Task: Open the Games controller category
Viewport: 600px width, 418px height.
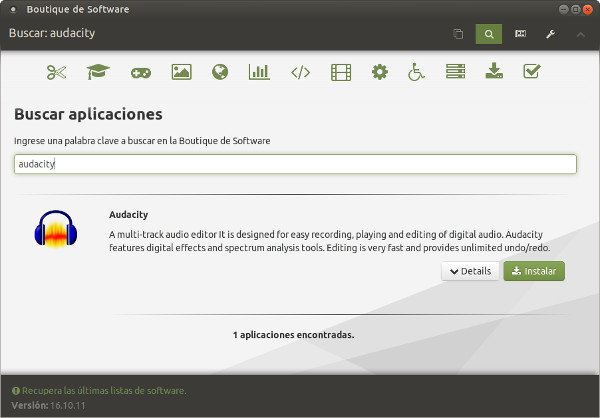Action: pyautogui.click(x=141, y=73)
